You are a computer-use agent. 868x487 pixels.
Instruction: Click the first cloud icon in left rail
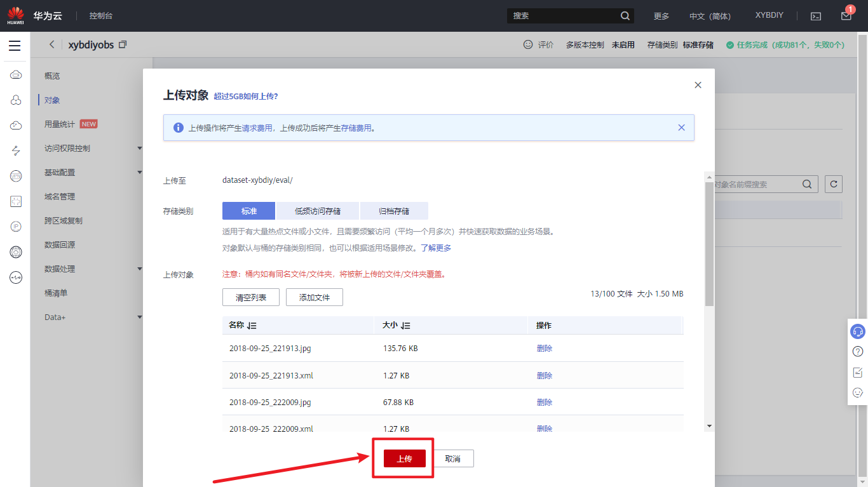coord(16,75)
